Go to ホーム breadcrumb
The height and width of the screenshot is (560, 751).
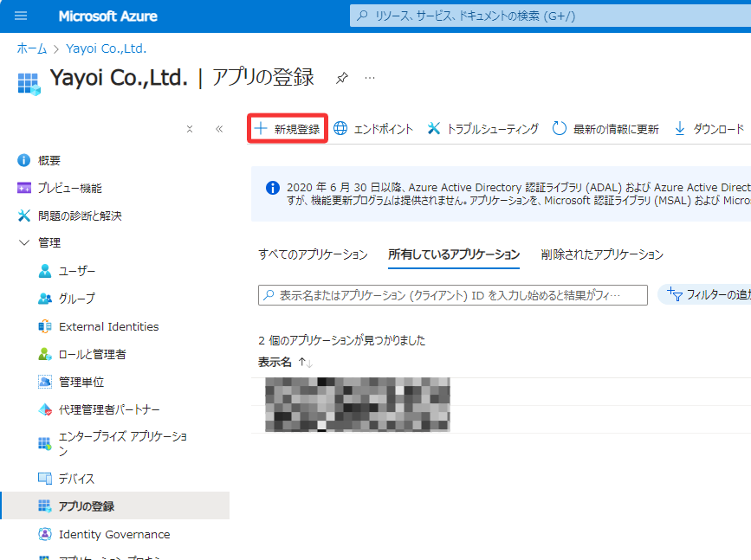31,48
